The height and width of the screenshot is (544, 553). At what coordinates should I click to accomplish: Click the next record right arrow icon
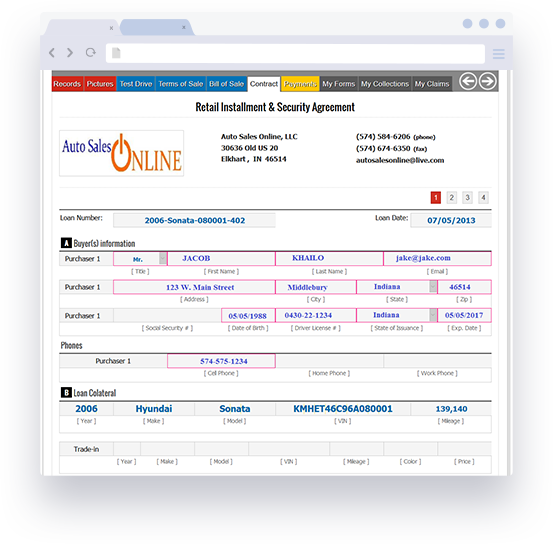click(488, 81)
